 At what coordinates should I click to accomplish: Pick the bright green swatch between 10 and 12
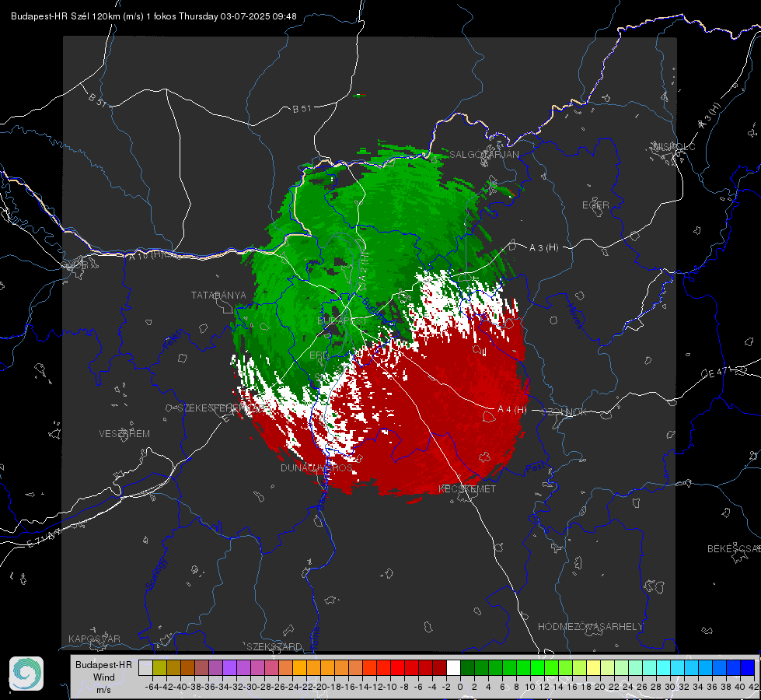point(537,667)
